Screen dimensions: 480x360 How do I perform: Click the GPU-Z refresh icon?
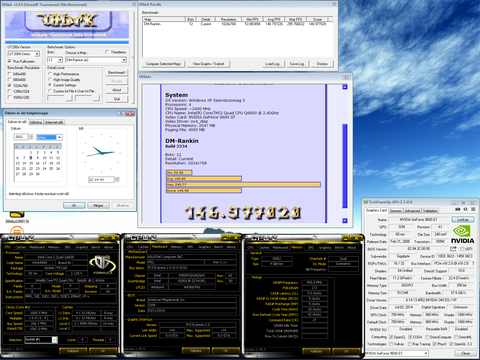pos(466,209)
